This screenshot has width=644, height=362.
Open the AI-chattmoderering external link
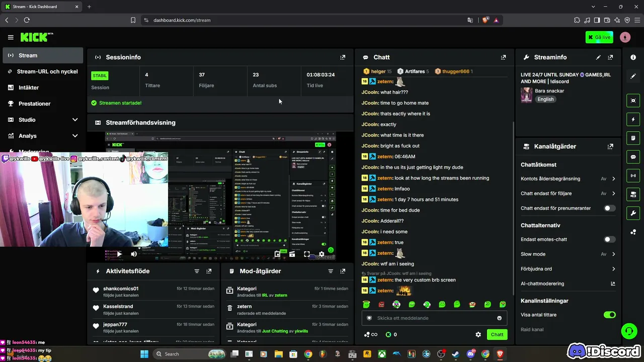pyautogui.click(x=613, y=284)
